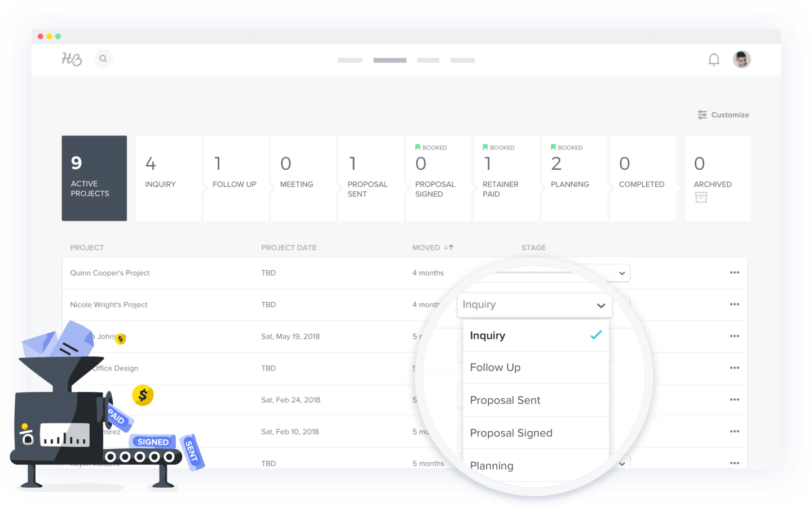Choose Proposal Sent in the stage list
Viewport: 812px width, 508px height.
(x=536, y=400)
